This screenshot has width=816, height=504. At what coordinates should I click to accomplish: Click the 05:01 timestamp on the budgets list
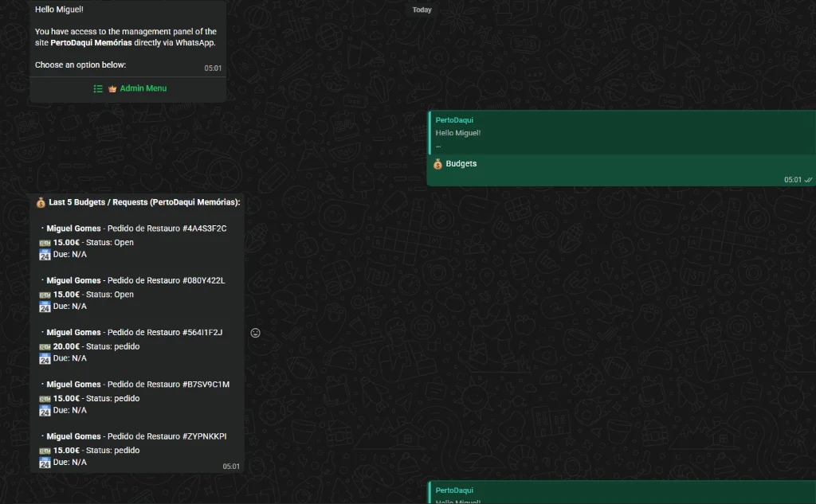click(231, 467)
